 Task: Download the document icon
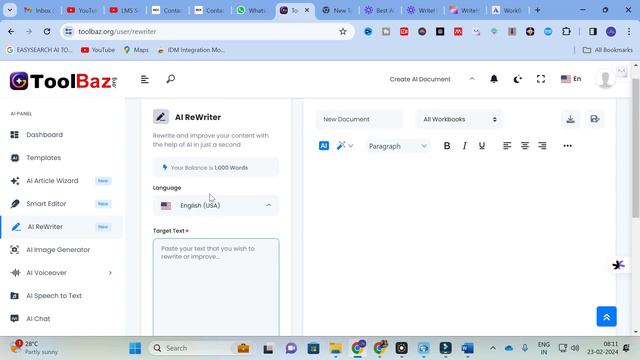(570, 119)
